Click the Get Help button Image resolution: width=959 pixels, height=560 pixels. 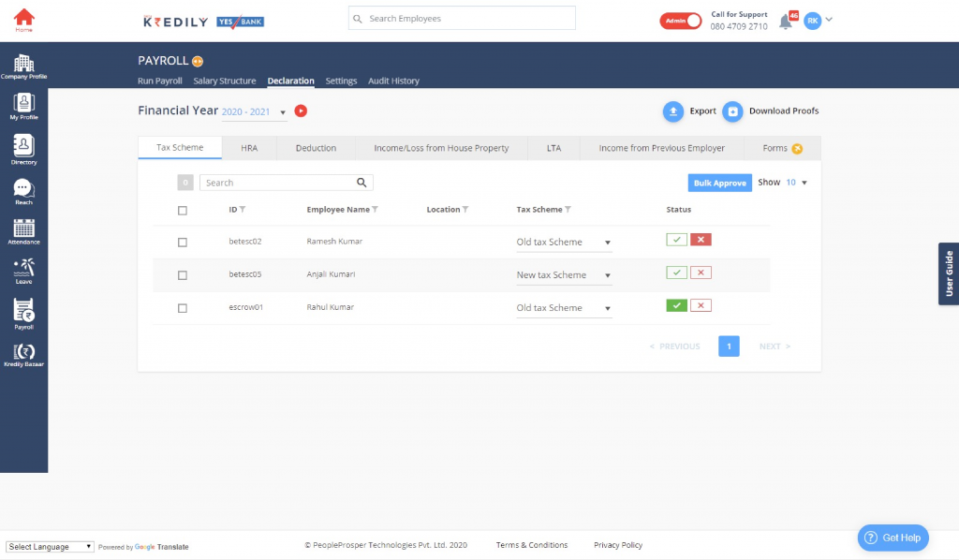893,538
